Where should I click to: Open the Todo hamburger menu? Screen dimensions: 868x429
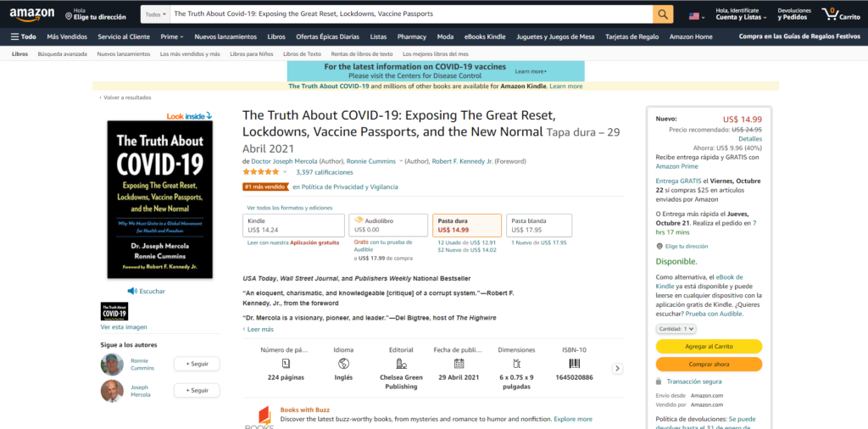pos(23,37)
